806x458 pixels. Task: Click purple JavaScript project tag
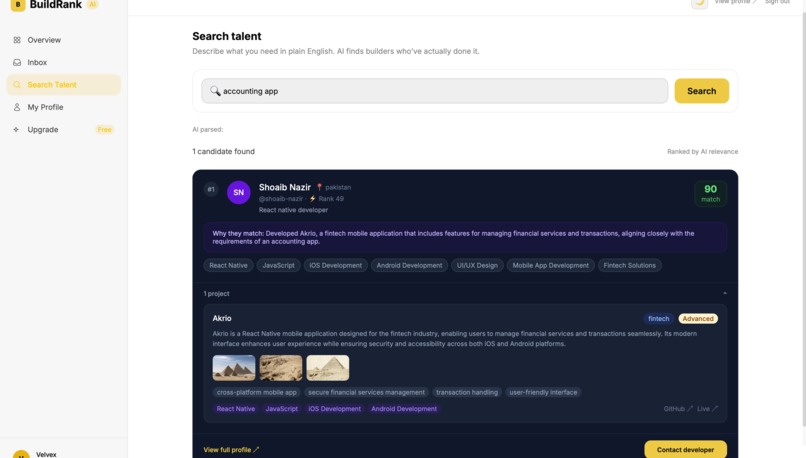click(x=281, y=409)
